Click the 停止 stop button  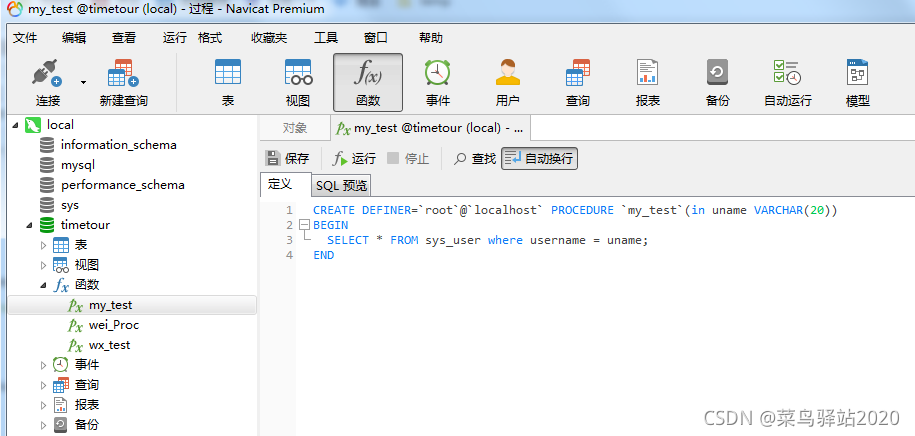408,158
